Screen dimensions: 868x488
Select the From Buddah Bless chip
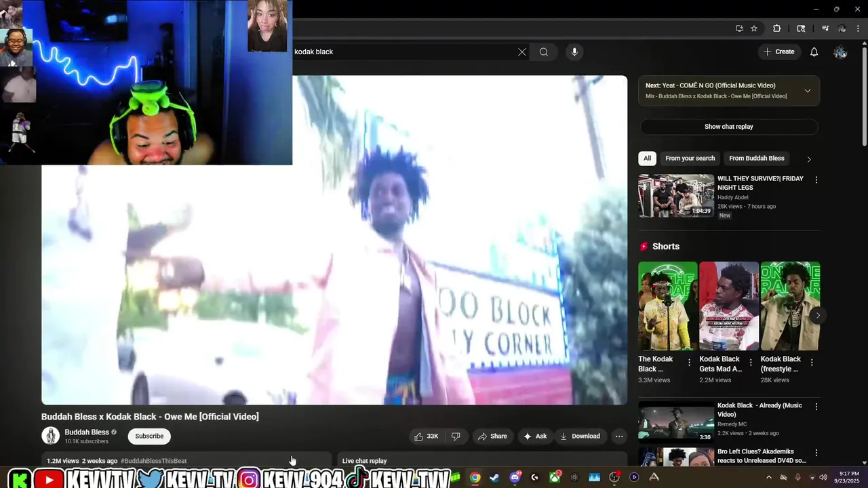[x=757, y=159]
